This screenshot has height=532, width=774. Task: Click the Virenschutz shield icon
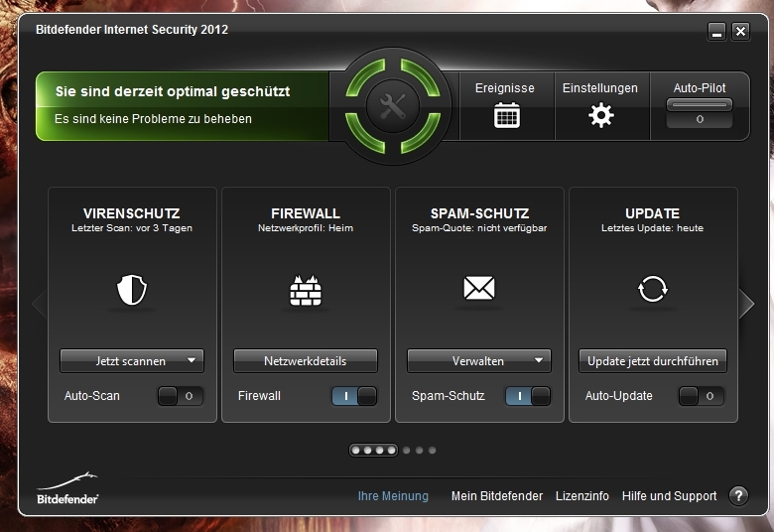pos(132,290)
